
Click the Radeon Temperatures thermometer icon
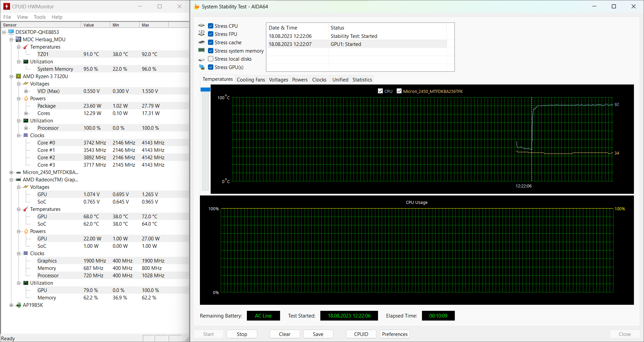pyautogui.click(x=26, y=209)
